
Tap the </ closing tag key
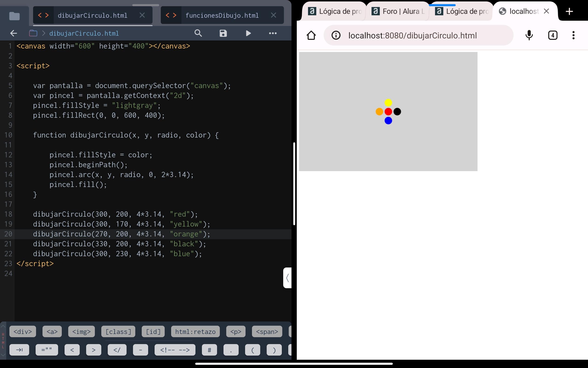(117, 350)
